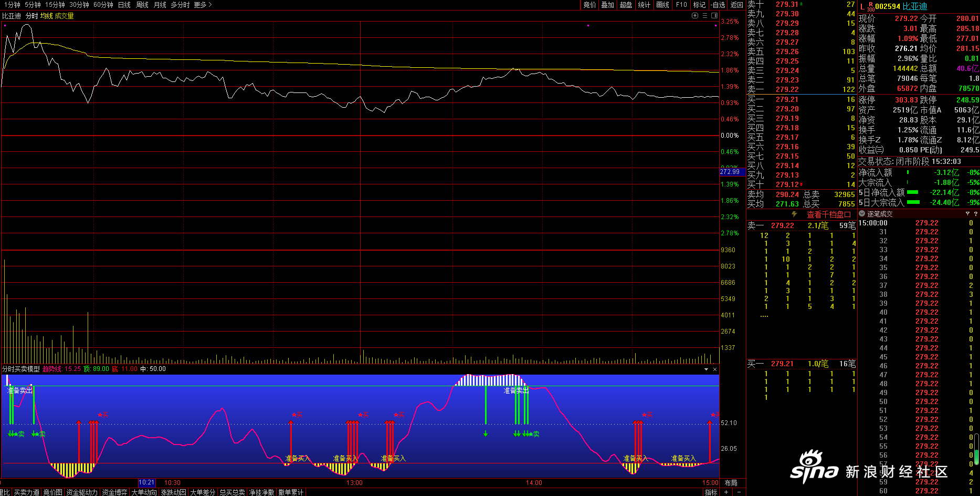Remove an indicator panel with − button
The height and width of the screenshot is (496, 980).
pos(739,492)
